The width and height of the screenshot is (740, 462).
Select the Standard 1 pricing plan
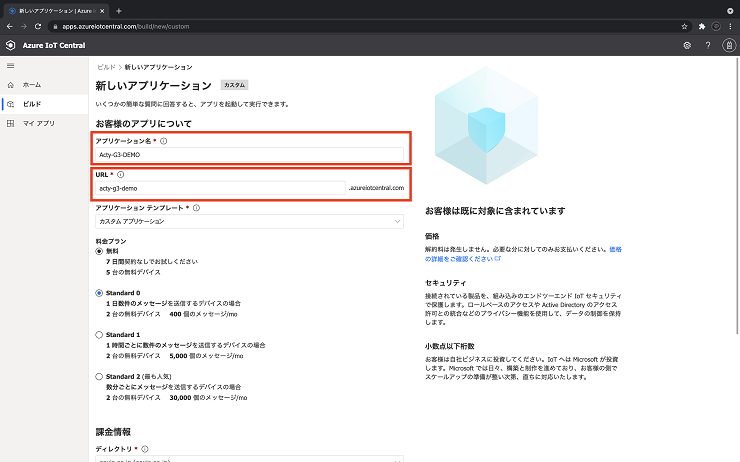coord(99,335)
